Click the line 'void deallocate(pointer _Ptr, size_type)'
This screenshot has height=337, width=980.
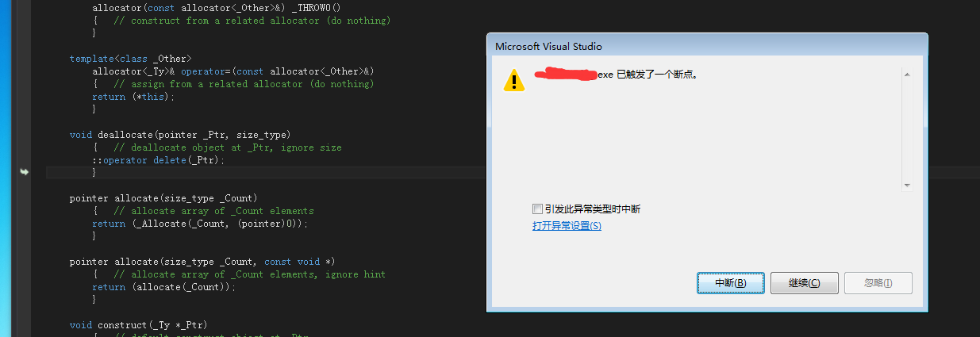tap(180, 135)
